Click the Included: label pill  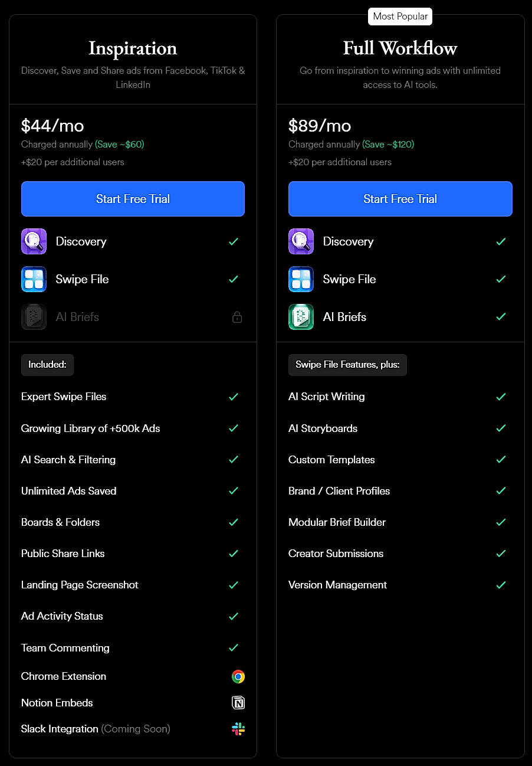[x=47, y=365]
